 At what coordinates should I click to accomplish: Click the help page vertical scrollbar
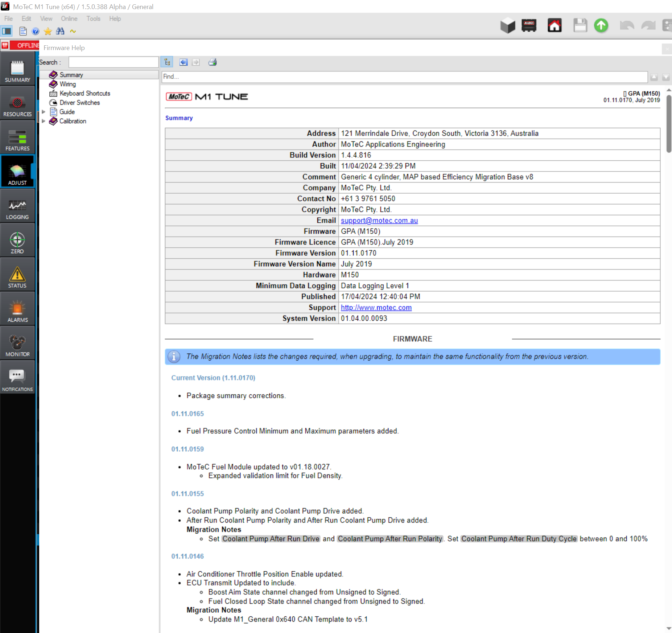[669, 124]
